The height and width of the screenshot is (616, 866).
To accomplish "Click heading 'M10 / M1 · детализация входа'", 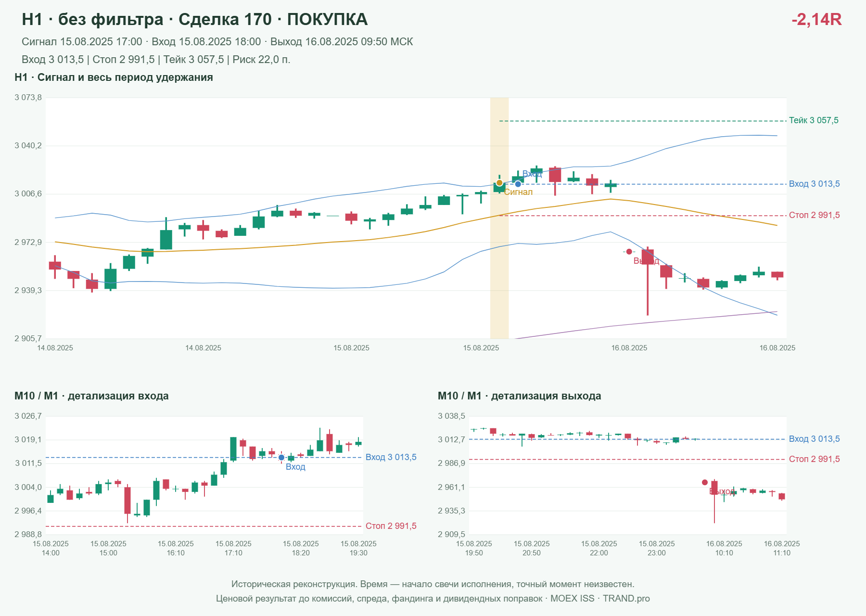I will pos(91,396).
